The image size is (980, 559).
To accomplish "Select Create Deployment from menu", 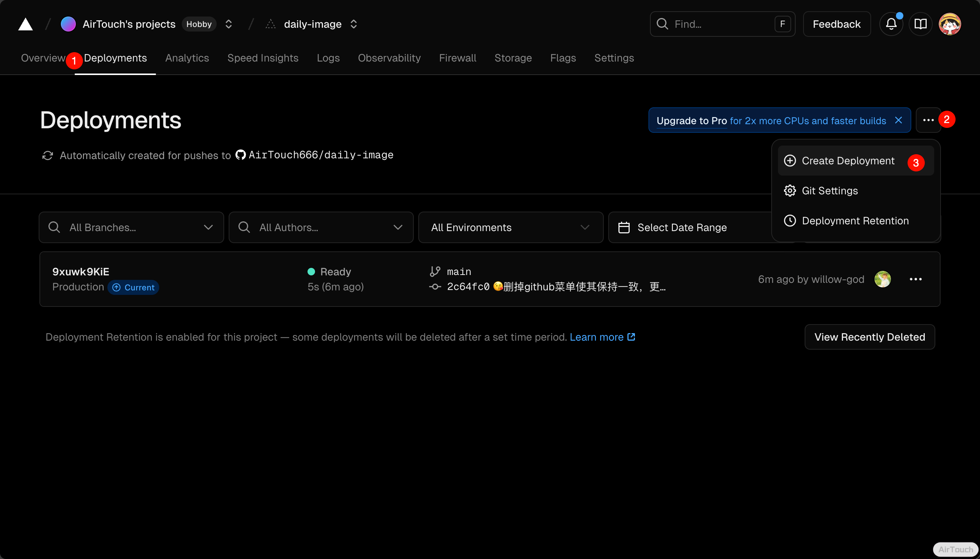I will [848, 161].
